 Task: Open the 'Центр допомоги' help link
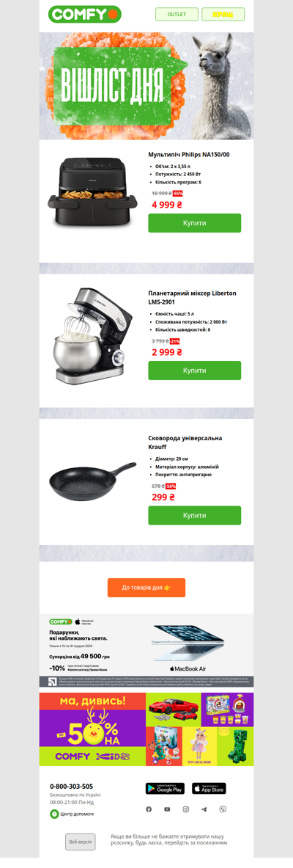click(72, 814)
